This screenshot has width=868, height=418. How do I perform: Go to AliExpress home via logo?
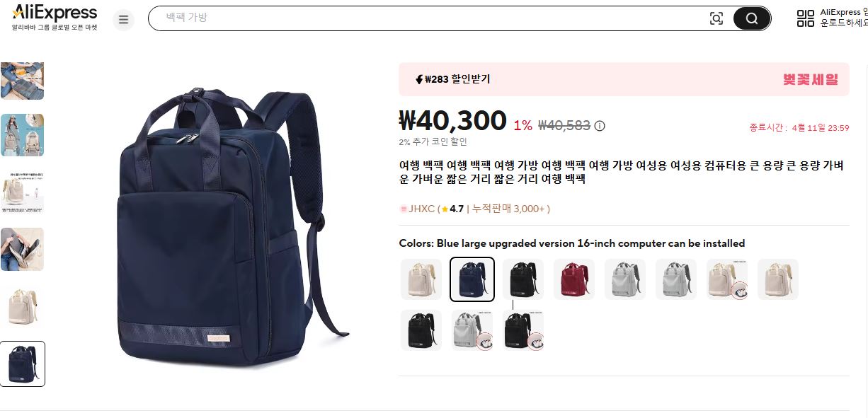(55, 13)
